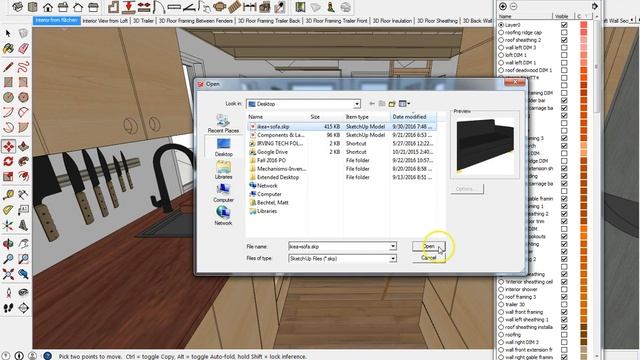Image resolution: width=640 pixels, height=360 pixels.
Task: Open the 3D Trailer scene tab
Action: tap(143, 20)
